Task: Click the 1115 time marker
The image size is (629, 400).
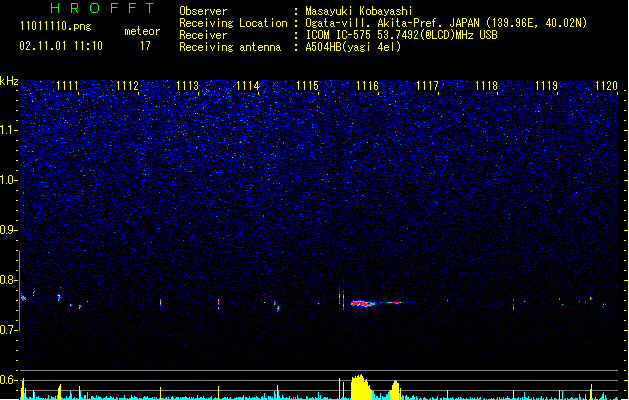Action: point(307,86)
